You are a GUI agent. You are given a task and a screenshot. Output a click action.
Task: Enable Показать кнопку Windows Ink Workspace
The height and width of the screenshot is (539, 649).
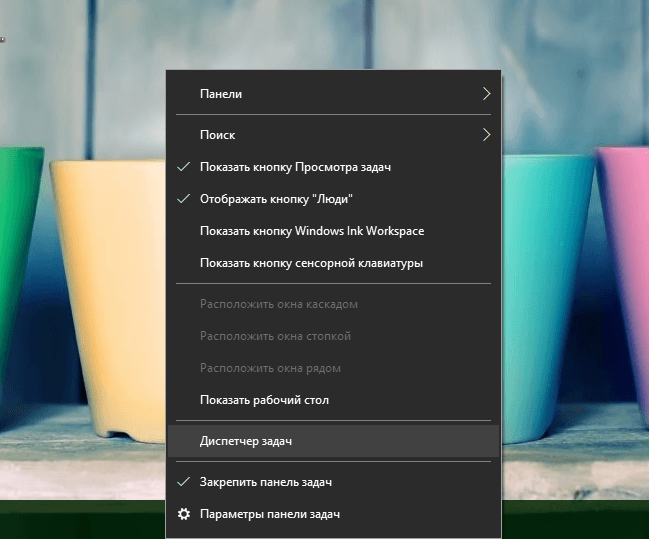coord(334,231)
